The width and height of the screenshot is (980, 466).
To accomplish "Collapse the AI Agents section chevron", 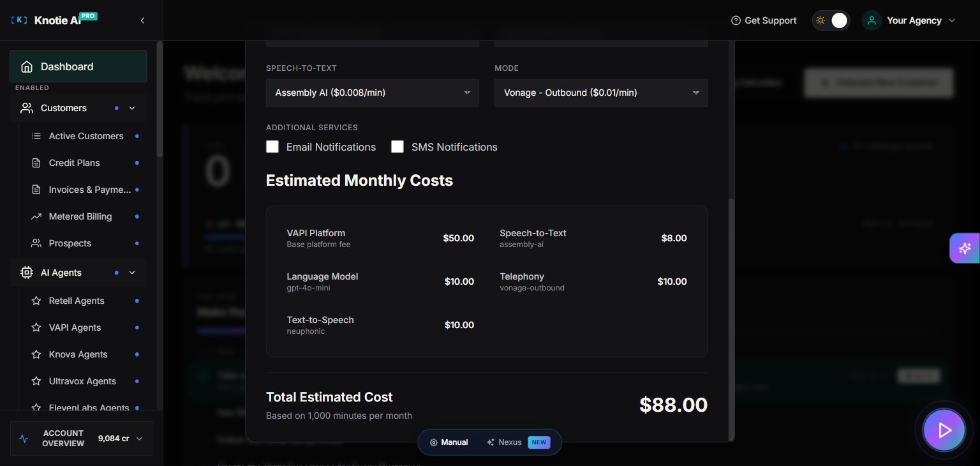I will 132,273.
